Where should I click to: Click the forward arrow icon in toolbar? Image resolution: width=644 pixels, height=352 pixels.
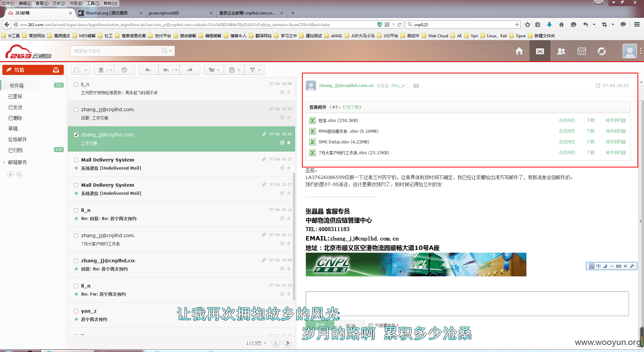tap(190, 70)
